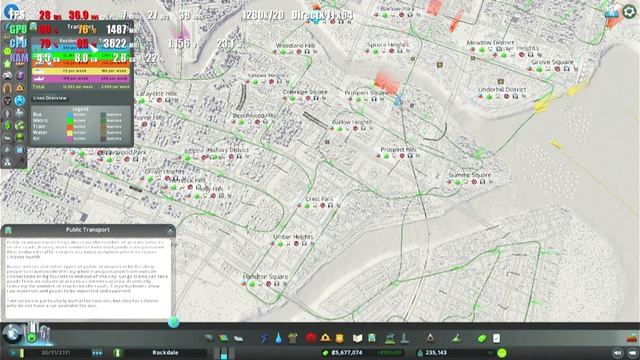Image resolution: width=640 pixels, height=360 pixels.
Task: Click the 5,677,074 money balance
Action: [347, 353]
